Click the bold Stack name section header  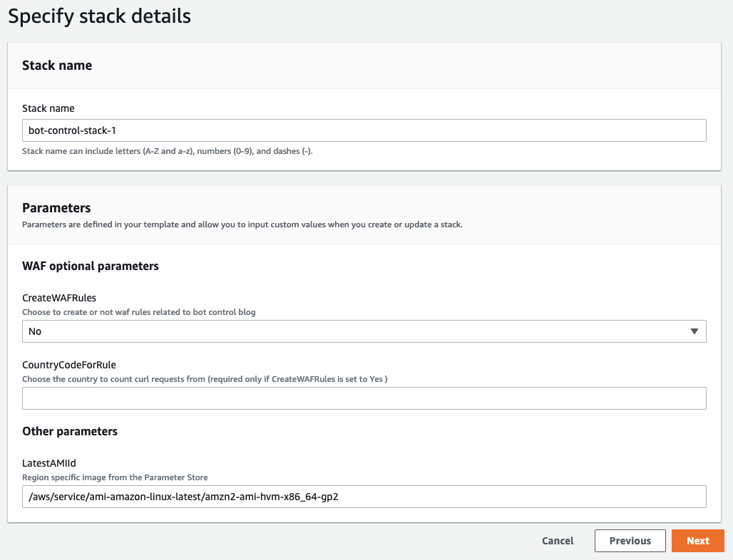(57, 66)
